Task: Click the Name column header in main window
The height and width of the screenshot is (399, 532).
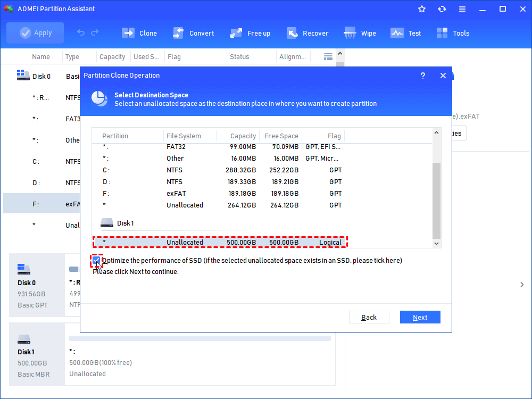Action: pyautogui.click(x=41, y=57)
